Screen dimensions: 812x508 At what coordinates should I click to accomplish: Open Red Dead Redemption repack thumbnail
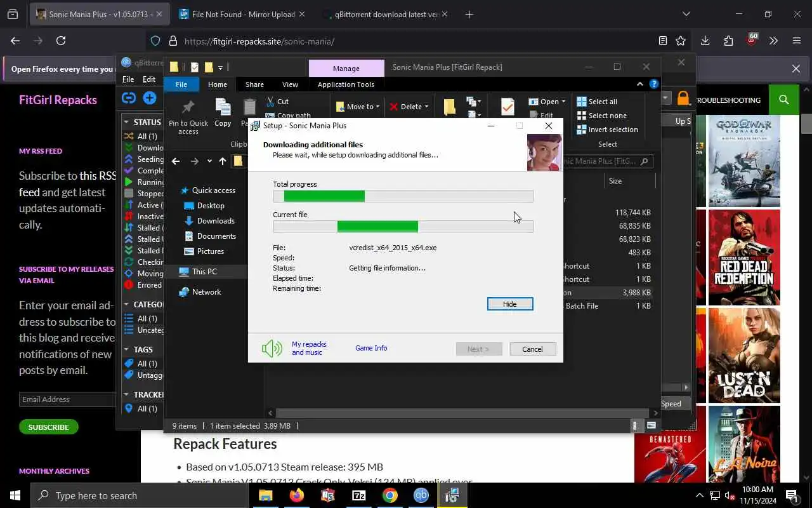744,257
